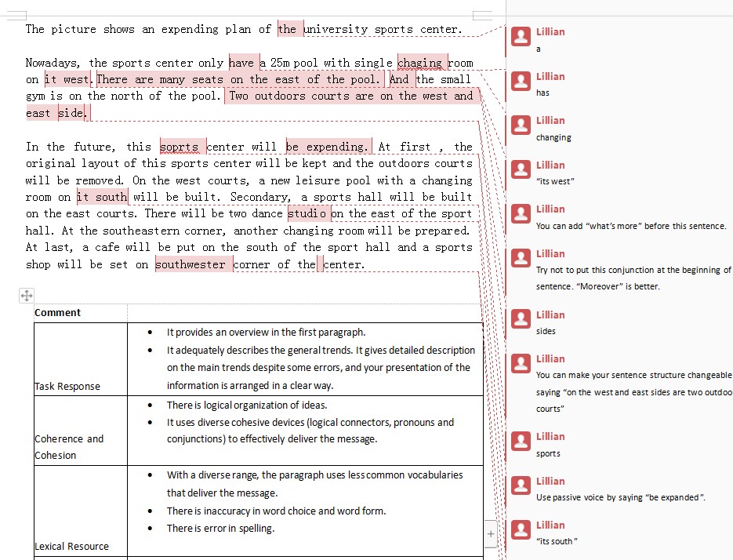Select the comment about using passive voice
This screenshot has width=733, height=560.
click(x=620, y=497)
